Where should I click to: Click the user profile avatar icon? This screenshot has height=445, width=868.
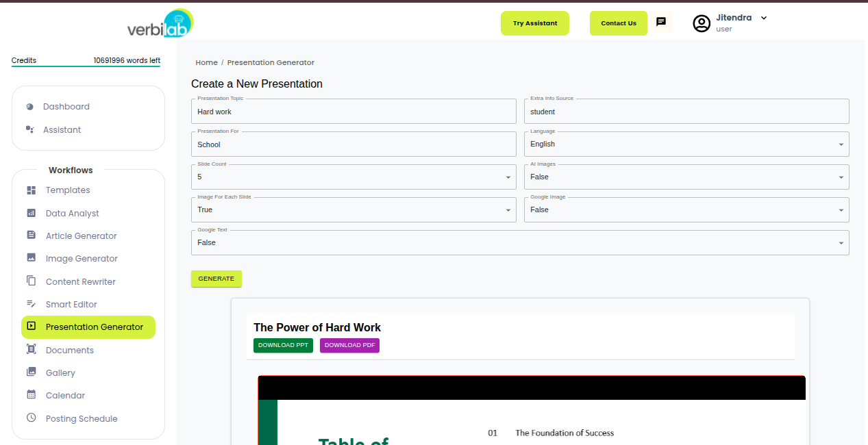(702, 23)
